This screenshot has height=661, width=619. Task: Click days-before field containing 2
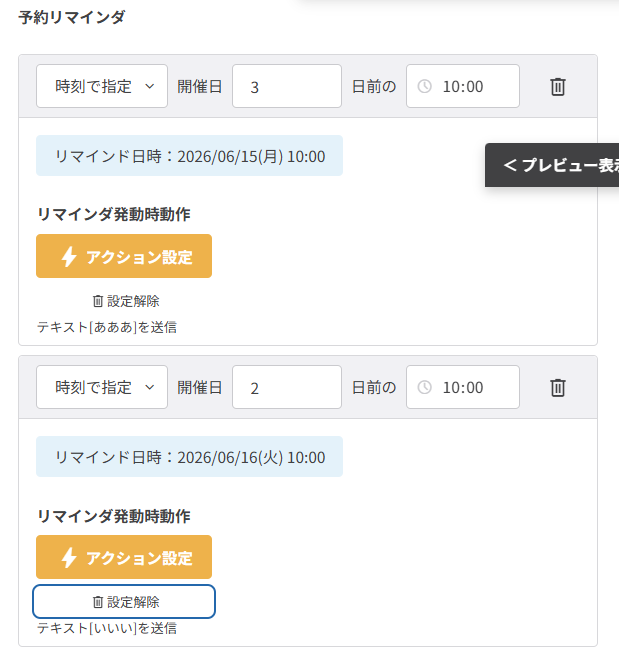287,387
